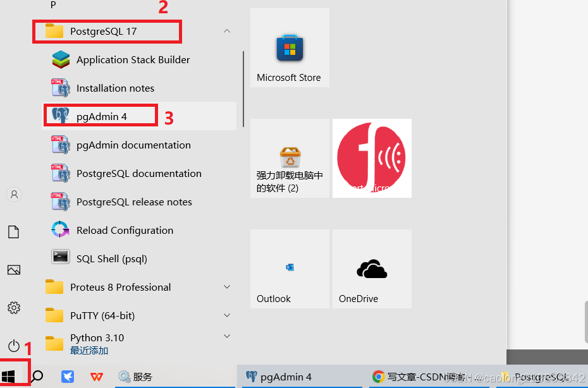Open taskbar Search magnifier
Image resolution: width=588 pixels, height=388 pixels.
click(37, 377)
